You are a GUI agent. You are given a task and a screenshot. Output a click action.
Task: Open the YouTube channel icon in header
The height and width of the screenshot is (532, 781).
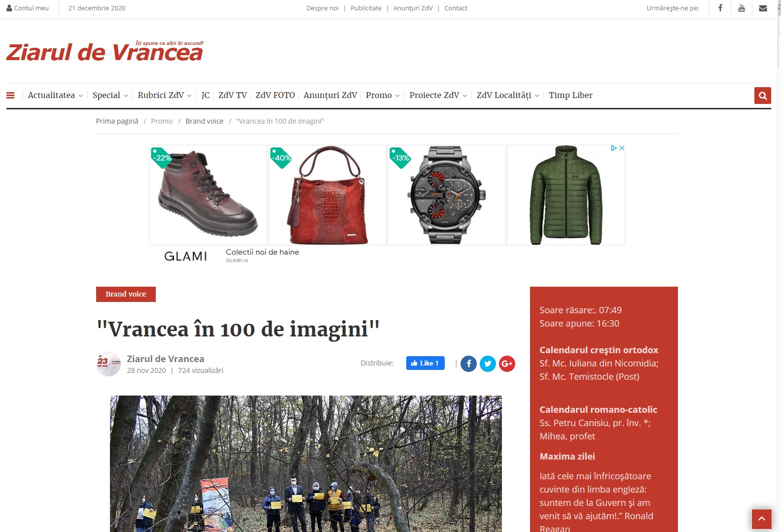click(742, 8)
